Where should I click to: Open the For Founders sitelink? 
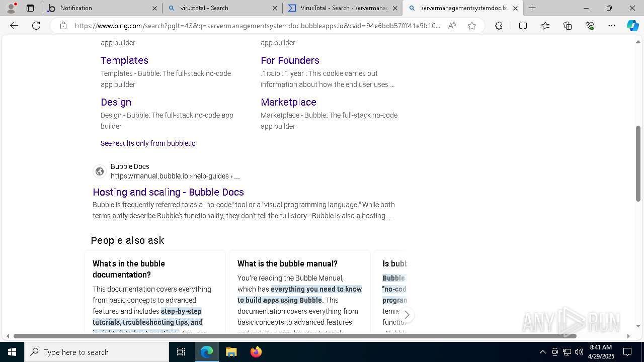pyautogui.click(x=290, y=60)
